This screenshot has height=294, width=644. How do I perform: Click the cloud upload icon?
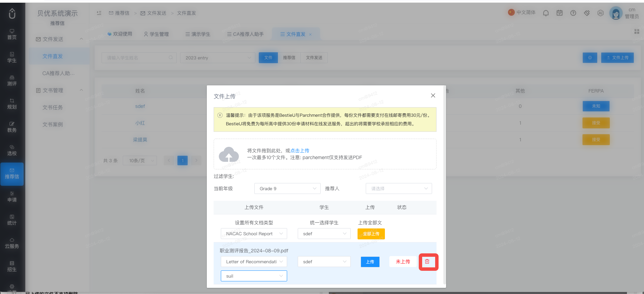pyautogui.click(x=229, y=154)
